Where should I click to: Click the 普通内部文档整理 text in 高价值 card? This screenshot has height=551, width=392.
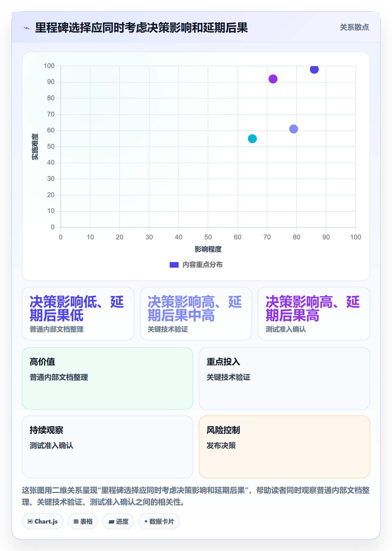click(59, 377)
